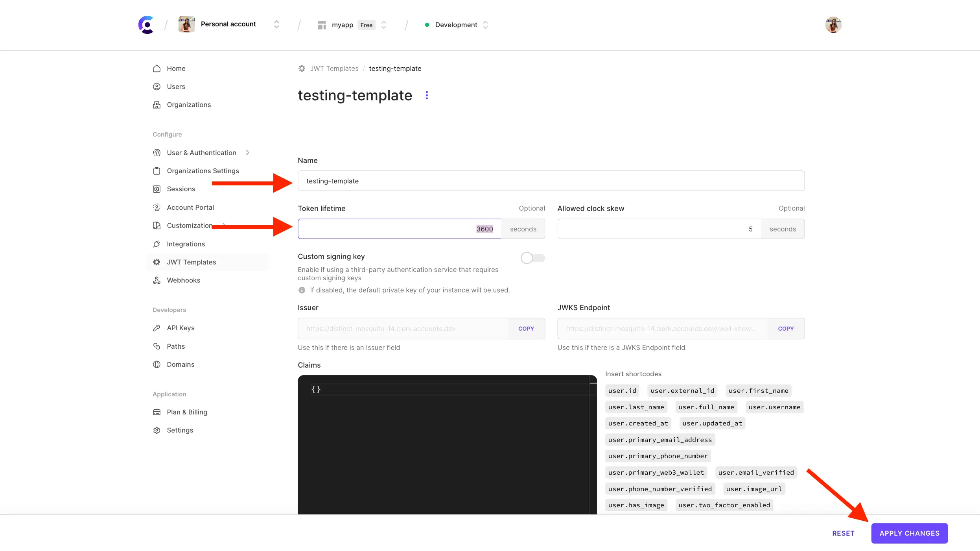
Task: Click the APPLY CHANGES button
Action: tap(909, 533)
